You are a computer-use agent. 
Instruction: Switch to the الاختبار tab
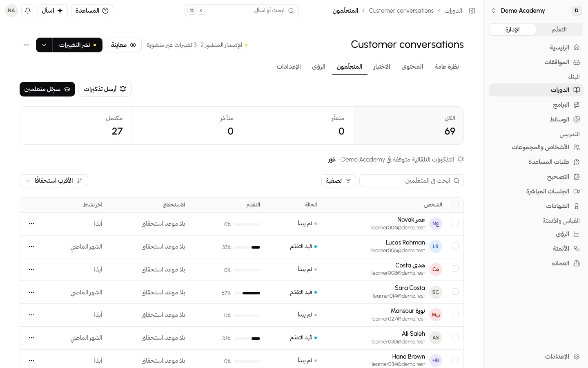point(382,67)
